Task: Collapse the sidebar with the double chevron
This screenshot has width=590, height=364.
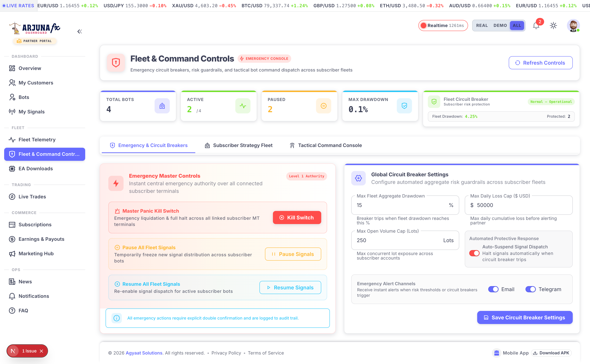Action: (80, 32)
